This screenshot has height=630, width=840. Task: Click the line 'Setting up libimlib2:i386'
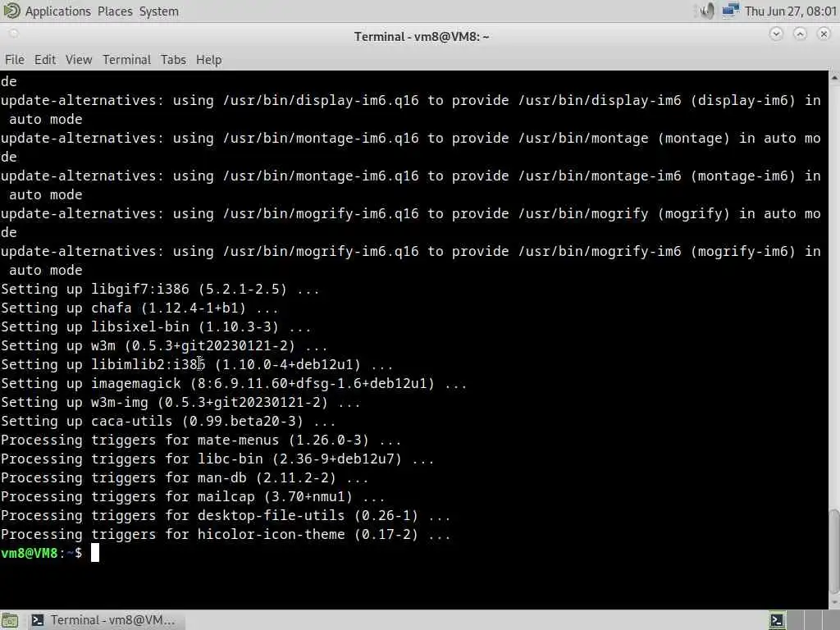click(197, 364)
